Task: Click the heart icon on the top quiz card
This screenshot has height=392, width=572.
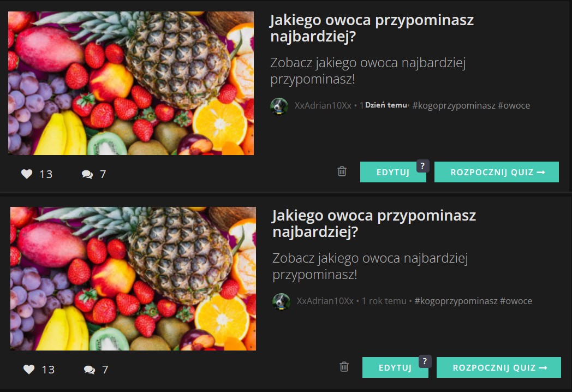Action: pos(27,174)
